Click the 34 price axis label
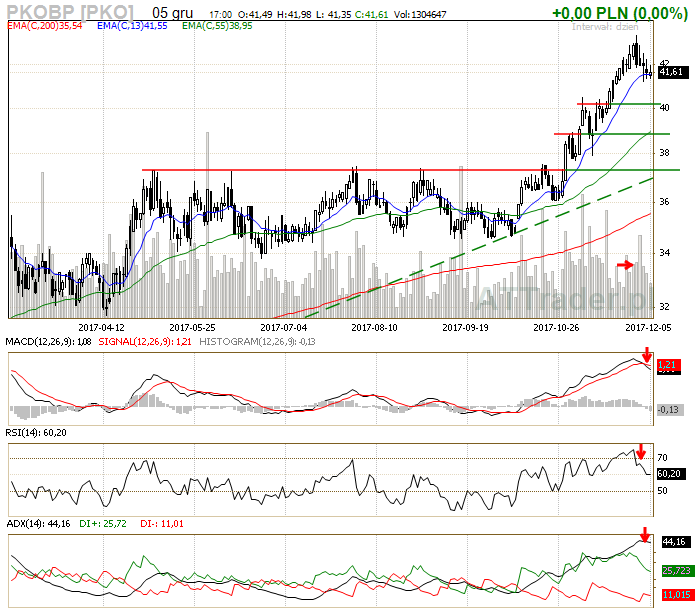This screenshot has width=700, height=613. [664, 253]
